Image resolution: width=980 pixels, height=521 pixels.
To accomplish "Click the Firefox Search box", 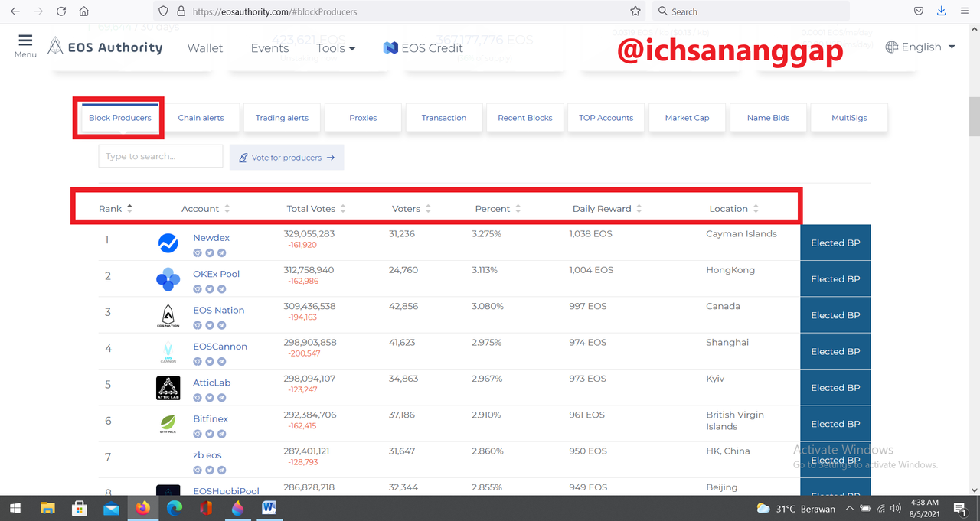I will tap(751, 11).
